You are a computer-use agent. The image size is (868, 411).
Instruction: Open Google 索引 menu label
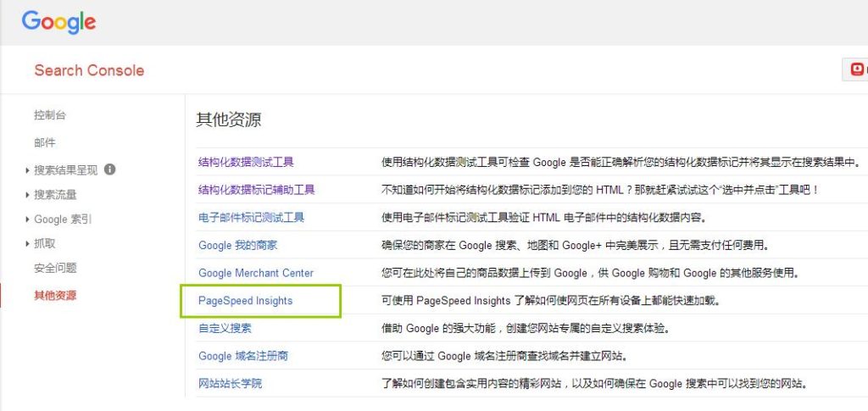pos(63,219)
